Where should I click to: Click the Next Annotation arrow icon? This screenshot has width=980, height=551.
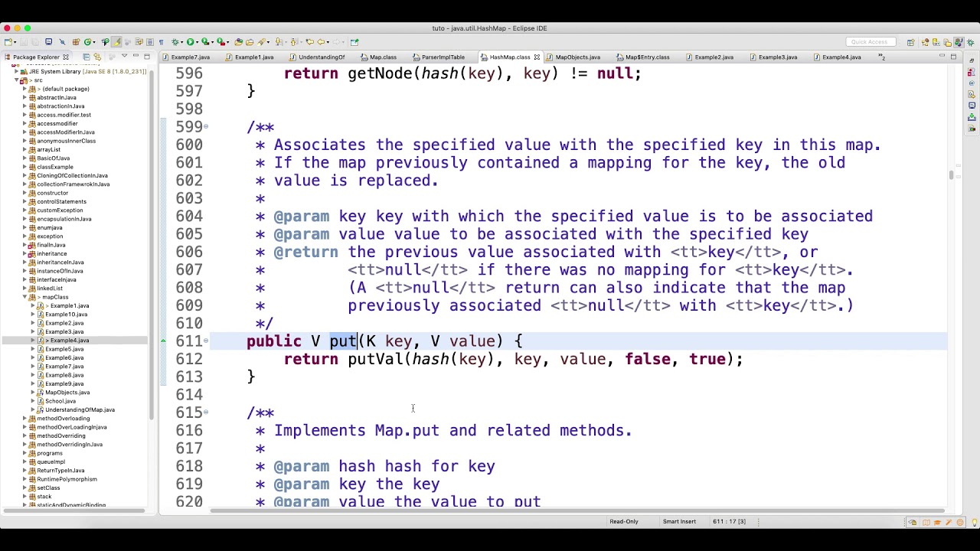tap(278, 42)
